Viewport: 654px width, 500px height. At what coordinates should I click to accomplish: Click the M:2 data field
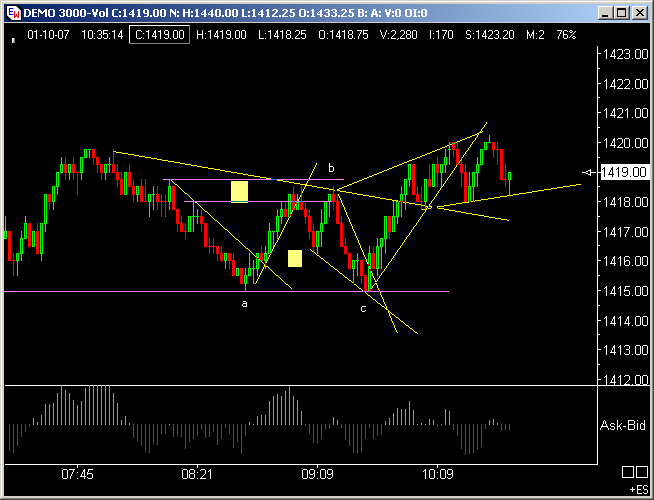[x=535, y=35]
